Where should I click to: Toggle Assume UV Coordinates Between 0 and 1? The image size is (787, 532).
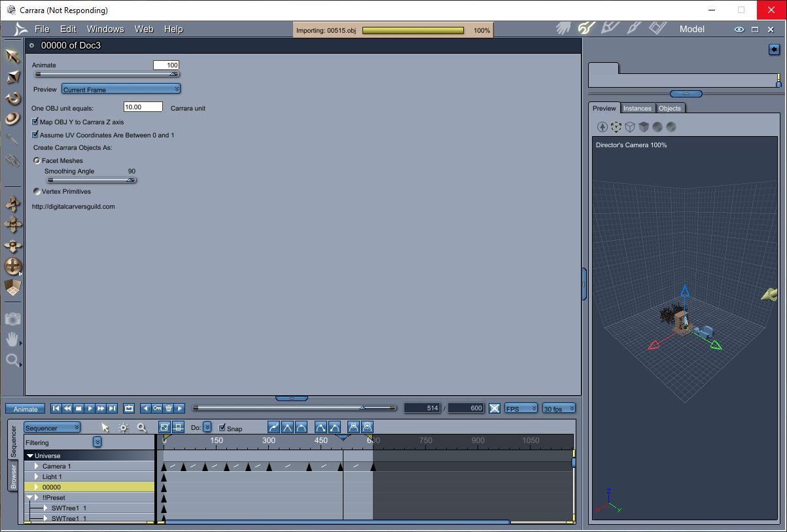35,135
